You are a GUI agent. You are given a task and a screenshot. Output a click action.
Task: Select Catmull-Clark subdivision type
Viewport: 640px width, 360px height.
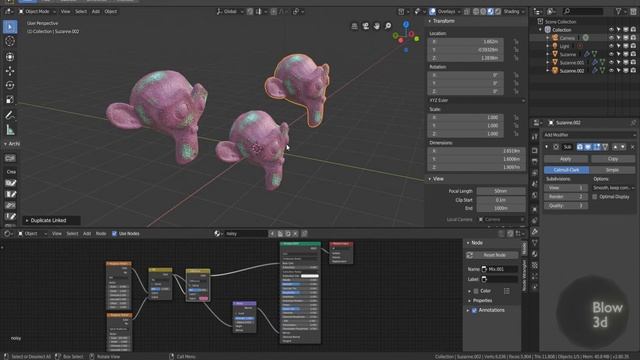pyautogui.click(x=567, y=170)
